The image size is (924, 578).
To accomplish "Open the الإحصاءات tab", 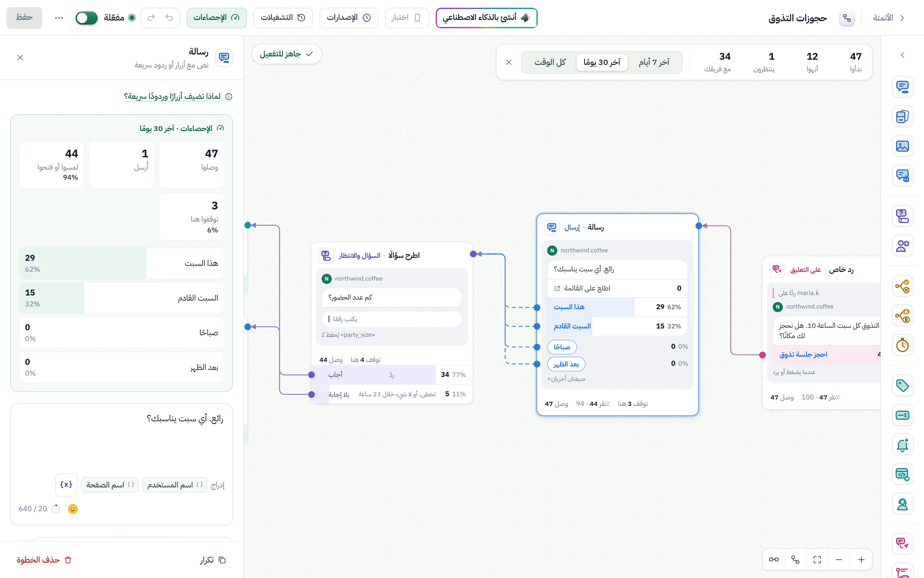I will click(x=217, y=18).
